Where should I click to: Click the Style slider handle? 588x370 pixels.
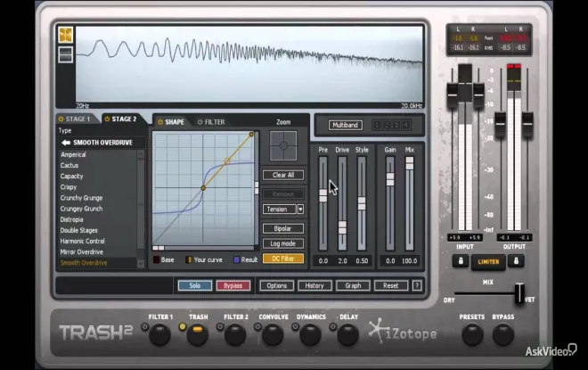(362, 203)
